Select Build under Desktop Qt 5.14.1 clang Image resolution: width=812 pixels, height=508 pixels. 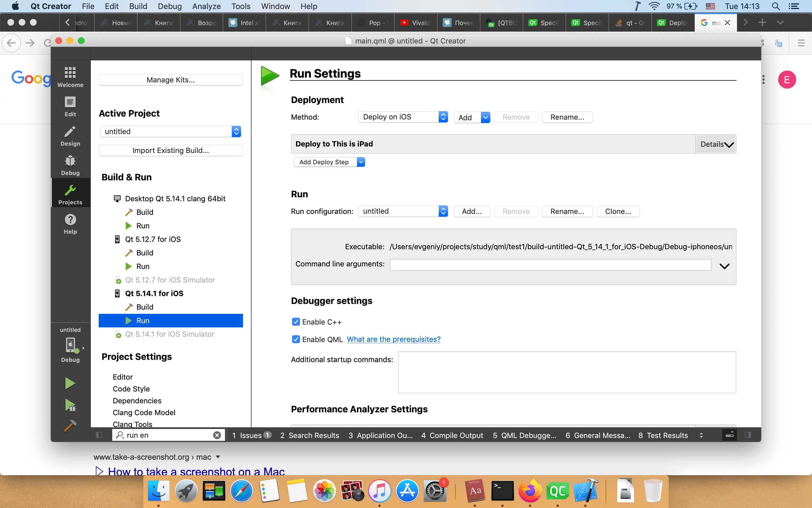tap(145, 212)
